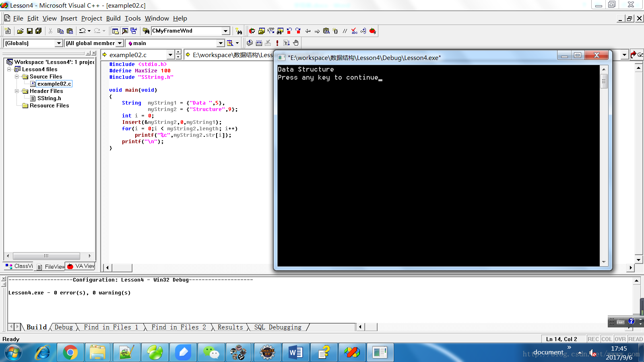This screenshot has width=644, height=362.
Task: Collapse the Header Files tree node
Action: pos(17,91)
